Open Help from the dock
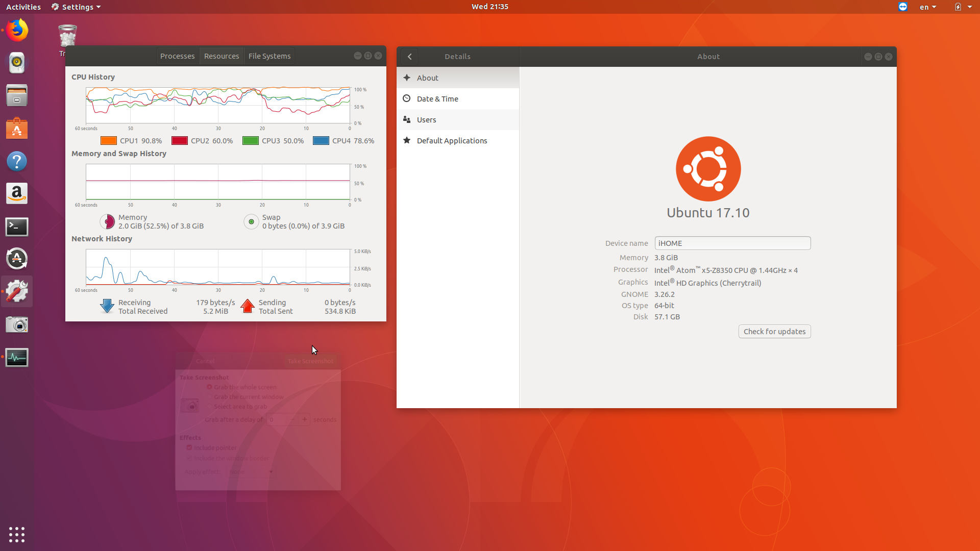Image resolution: width=980 pixels, height=551 pixels. click(x=17, y=161)
